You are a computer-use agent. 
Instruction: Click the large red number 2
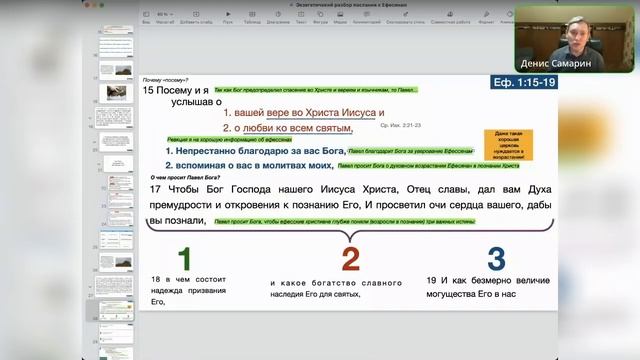coord(351,259)
